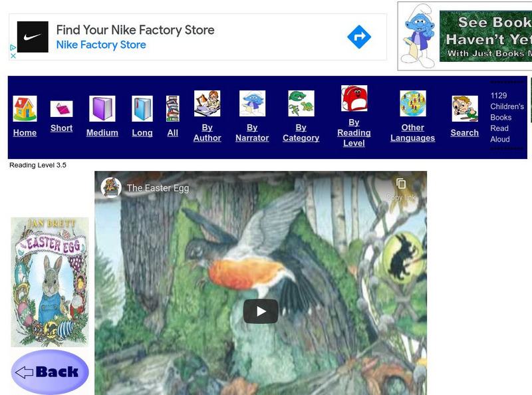
Task: Click the green See Books banner
Action: (x=485, y=37)
